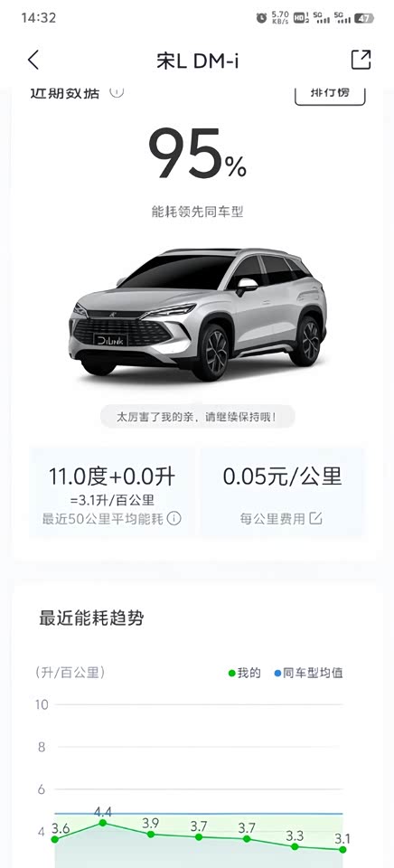Open info icon next to 最近50公里平均能耗

coord(174,519)
